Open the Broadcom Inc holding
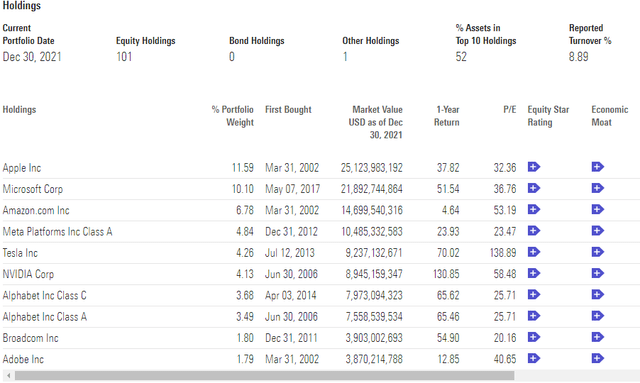Screen dimensions: 640x383 tap(30, 338)
